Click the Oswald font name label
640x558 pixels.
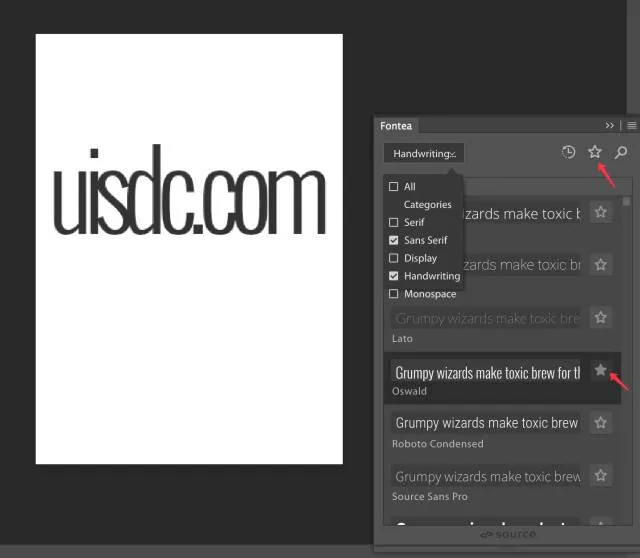(x=409, y=391)
